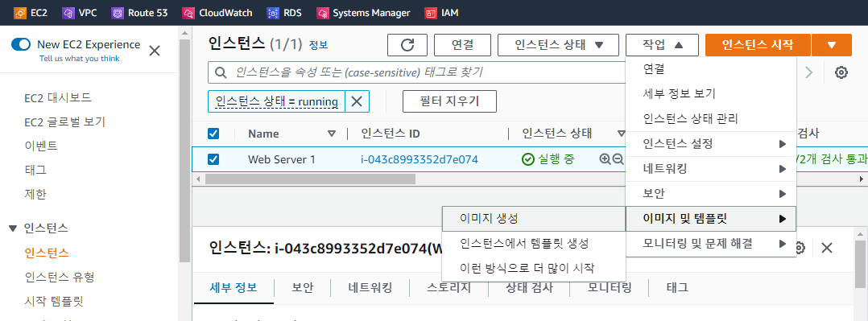
Task: Uncheck the Web Server 1 row checkbox
Action: tap(213, 159)
